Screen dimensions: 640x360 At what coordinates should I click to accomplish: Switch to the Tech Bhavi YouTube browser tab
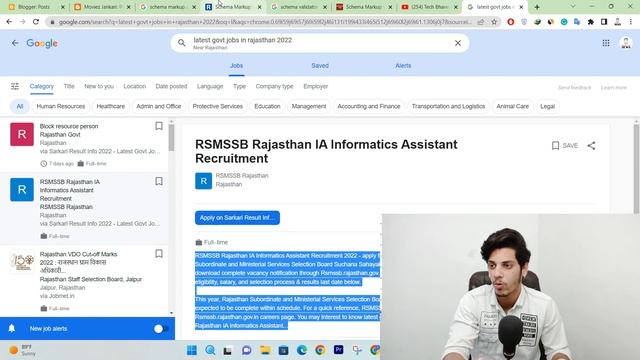tap(429, 7)
